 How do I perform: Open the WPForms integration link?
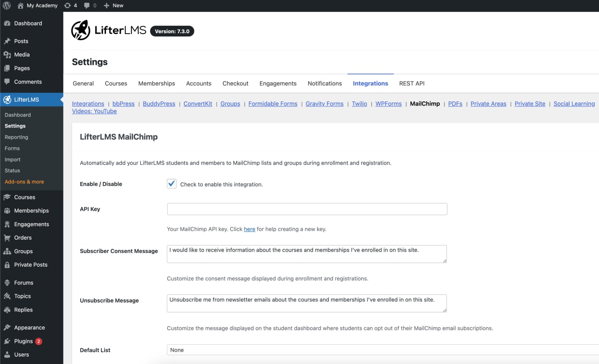(x=388, y=104)
